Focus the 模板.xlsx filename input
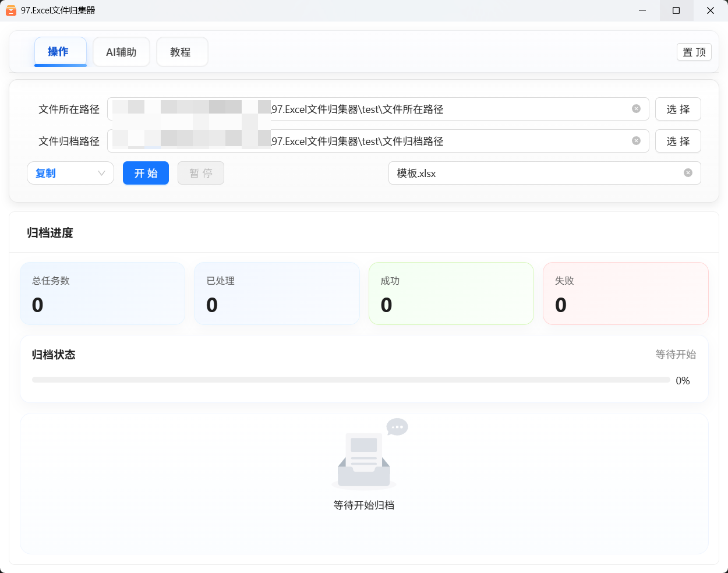Viewport: 728px width, 573px height. point(536,173)
